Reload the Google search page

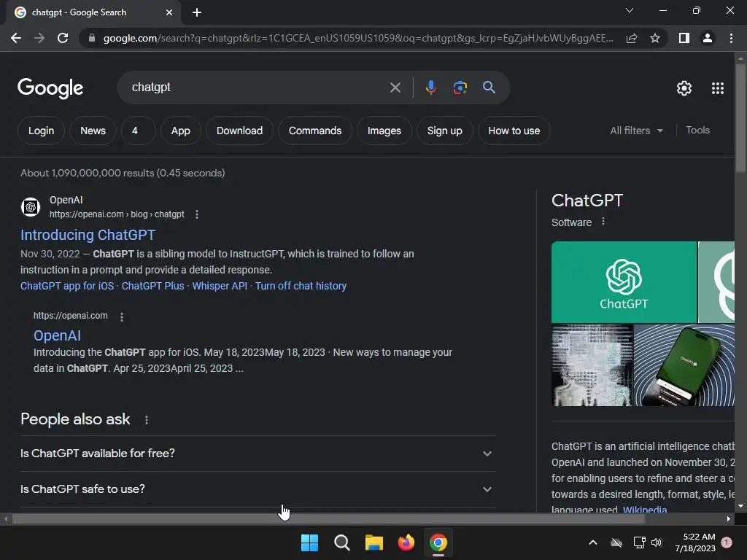pos(63,38)
